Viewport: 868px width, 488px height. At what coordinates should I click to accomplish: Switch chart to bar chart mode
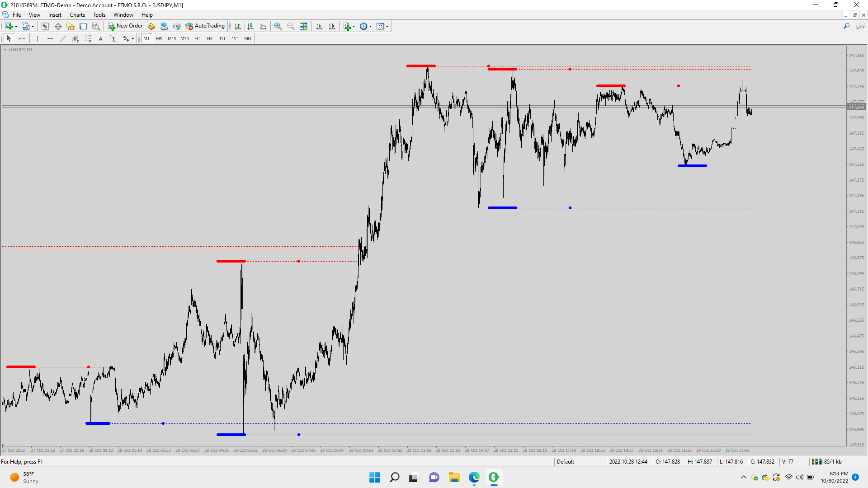(x=238, y=26)
